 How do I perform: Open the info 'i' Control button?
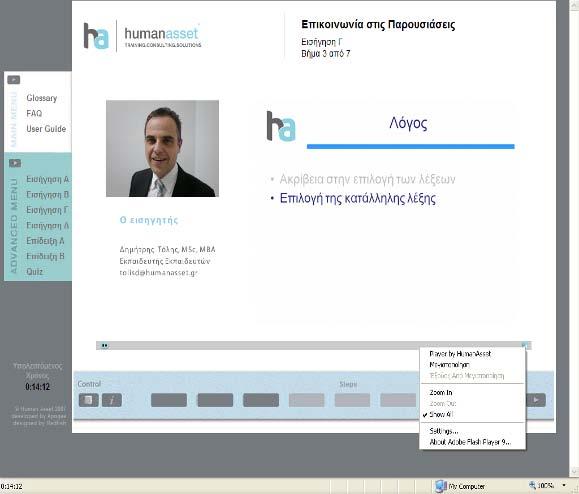(x=112, y=400)
